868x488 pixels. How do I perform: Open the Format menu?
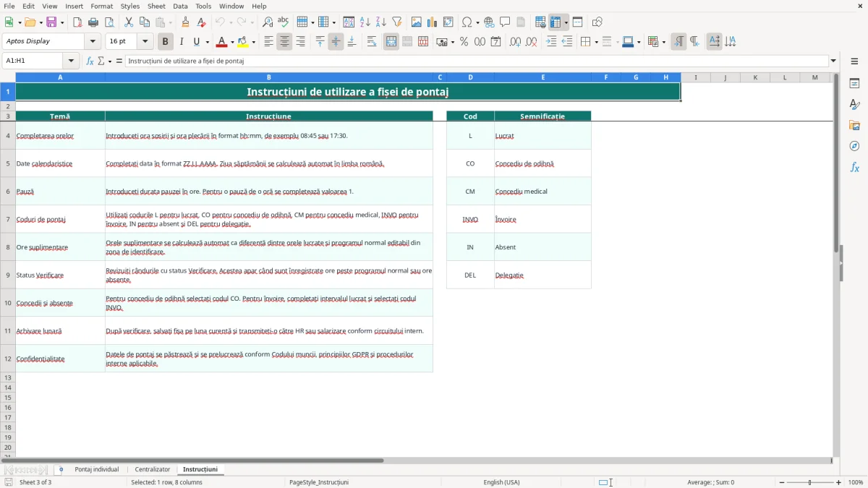coord(102,6)
